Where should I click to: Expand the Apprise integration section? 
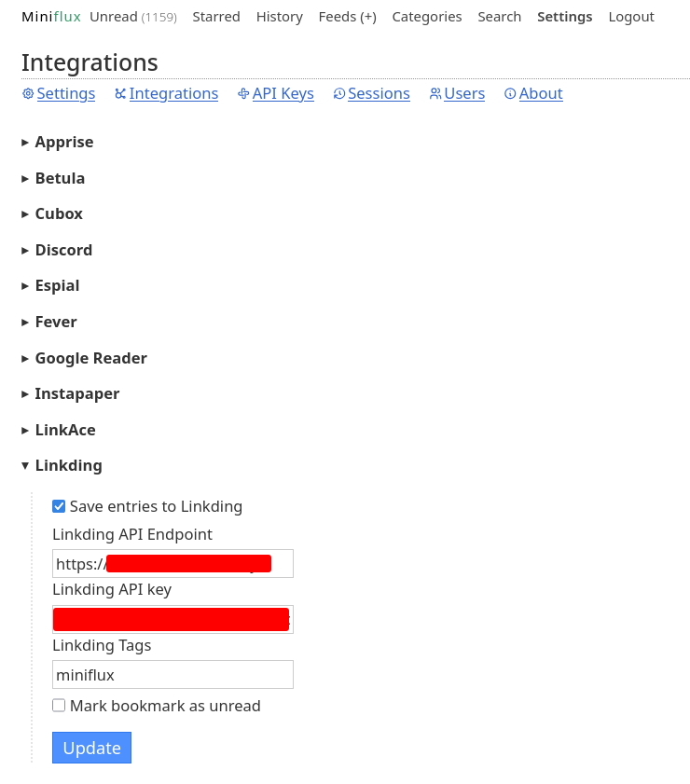click(63, 142)
